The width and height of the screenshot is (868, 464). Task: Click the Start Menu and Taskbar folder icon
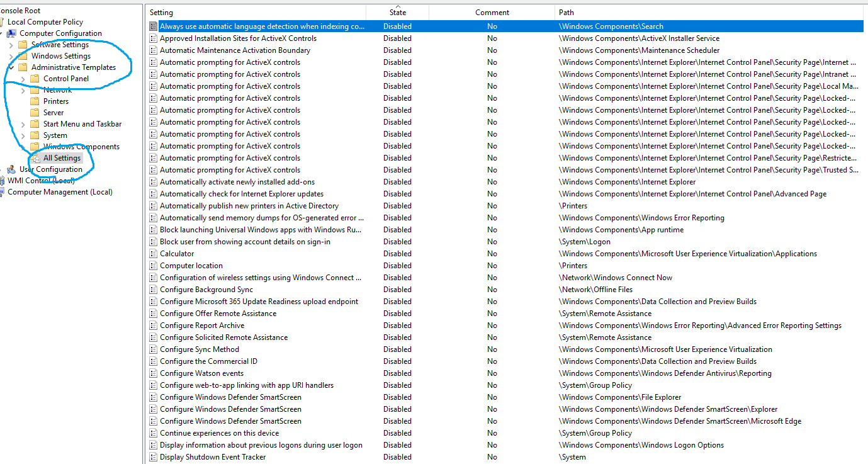(x=35, y=124)
